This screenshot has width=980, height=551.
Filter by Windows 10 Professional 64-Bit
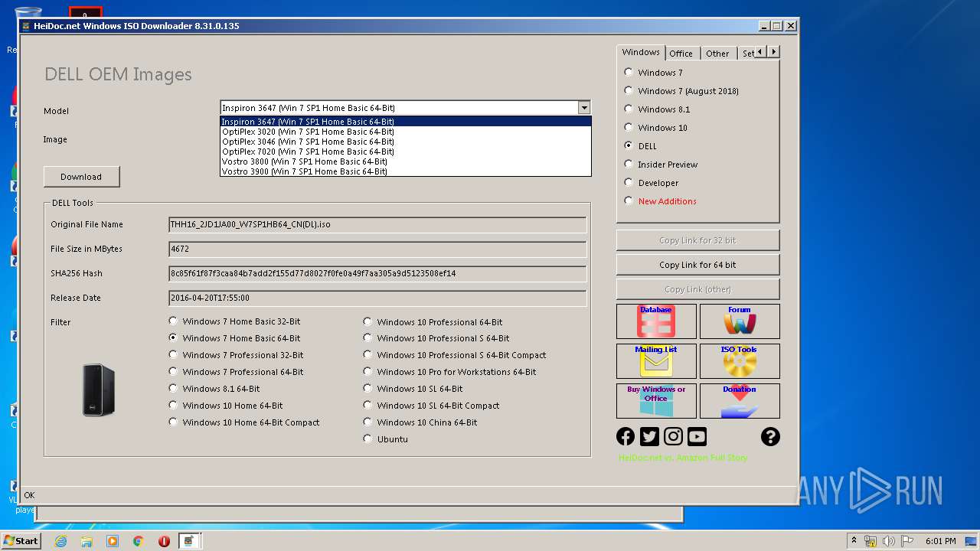(367, 322)
